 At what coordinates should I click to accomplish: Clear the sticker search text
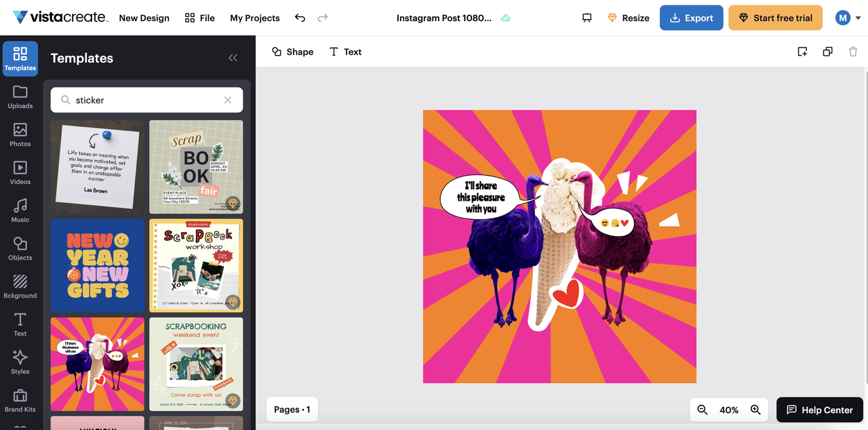coord(228,100)
